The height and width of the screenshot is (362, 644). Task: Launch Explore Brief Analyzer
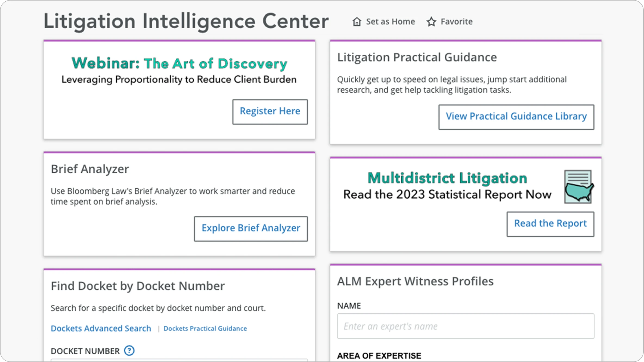(251, 229)
